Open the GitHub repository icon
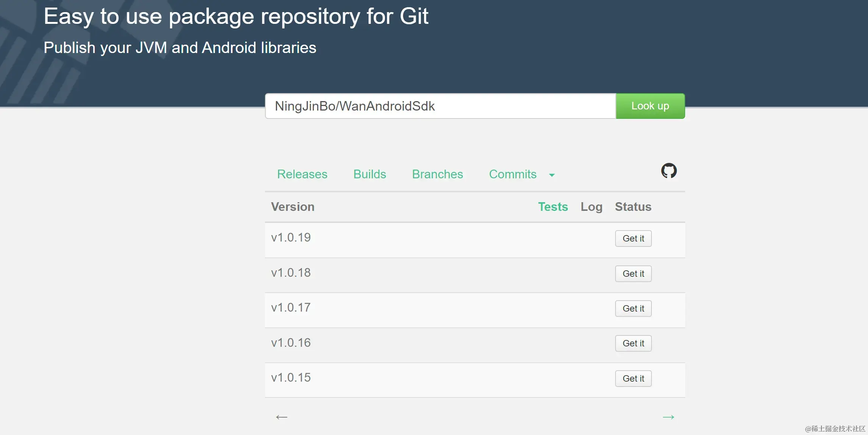 click(669, 171)
